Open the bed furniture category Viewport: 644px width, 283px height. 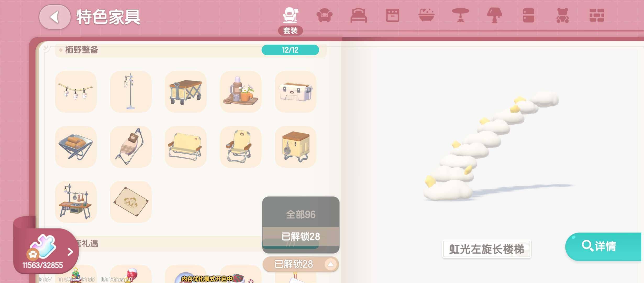point(359,15)
